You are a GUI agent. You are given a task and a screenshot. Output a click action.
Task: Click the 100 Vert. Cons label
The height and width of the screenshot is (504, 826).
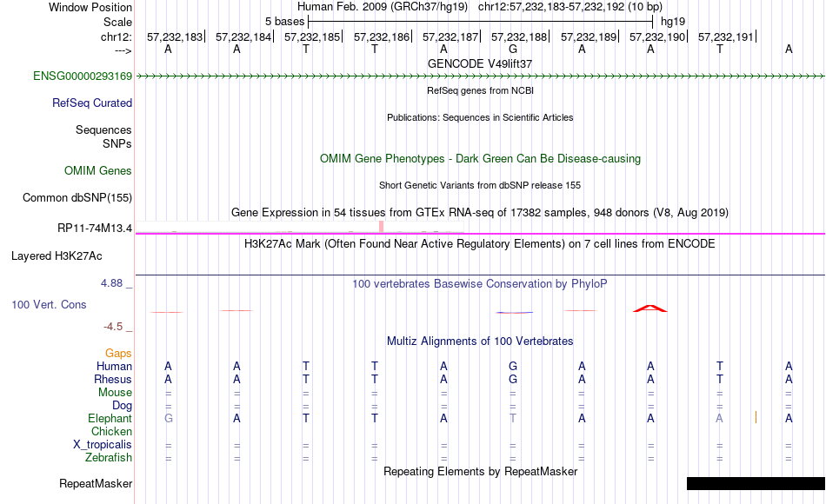coord(49,305)
